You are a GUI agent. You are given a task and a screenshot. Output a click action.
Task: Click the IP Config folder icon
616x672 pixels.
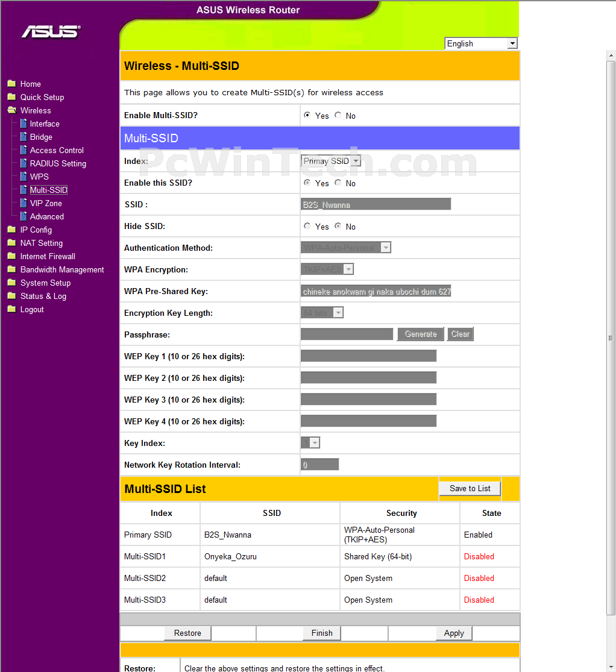(x=12, y=230)
